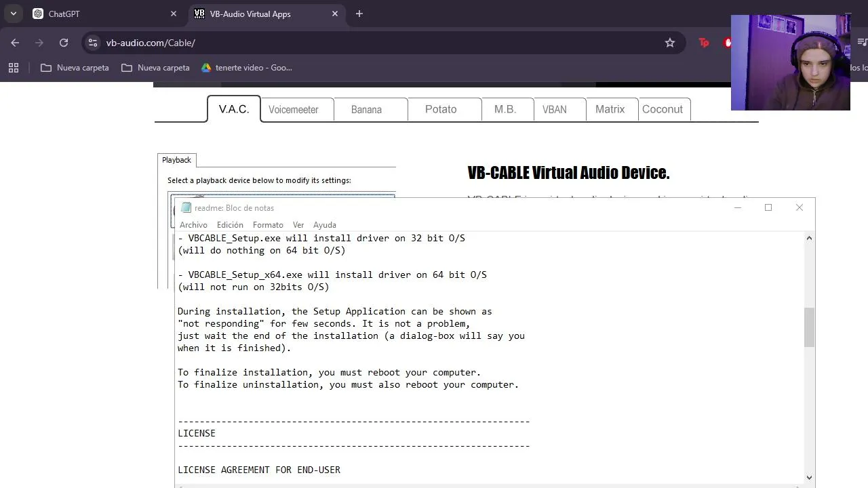Go back using the browser back arrow
The image size is (868, 488).
coord(15,43)
